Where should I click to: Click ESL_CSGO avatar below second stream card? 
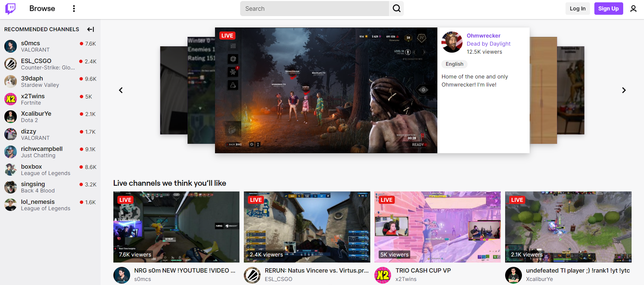(x=252, y=275)
